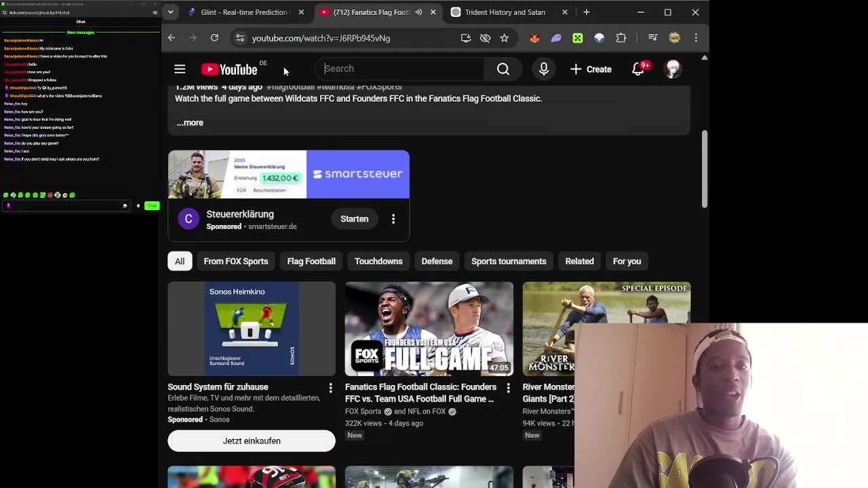
Task: Open smartsteuer ad banner image
Action: point(289,174)
